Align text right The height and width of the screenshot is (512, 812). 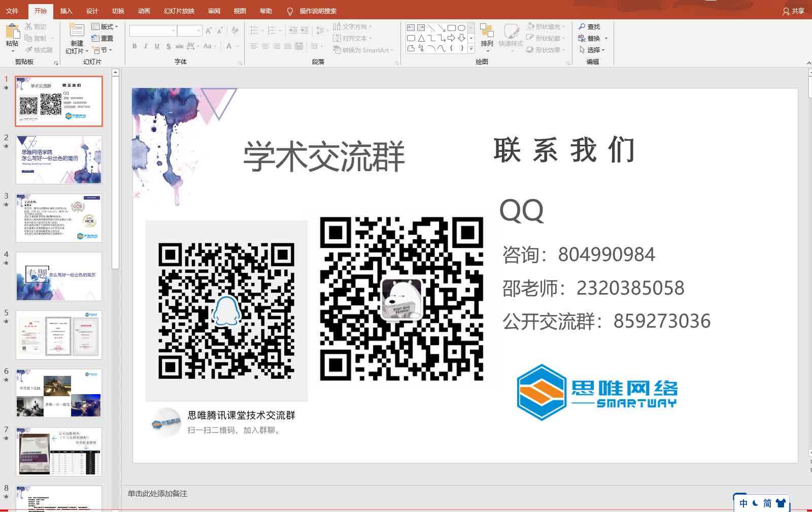point(277,46)
